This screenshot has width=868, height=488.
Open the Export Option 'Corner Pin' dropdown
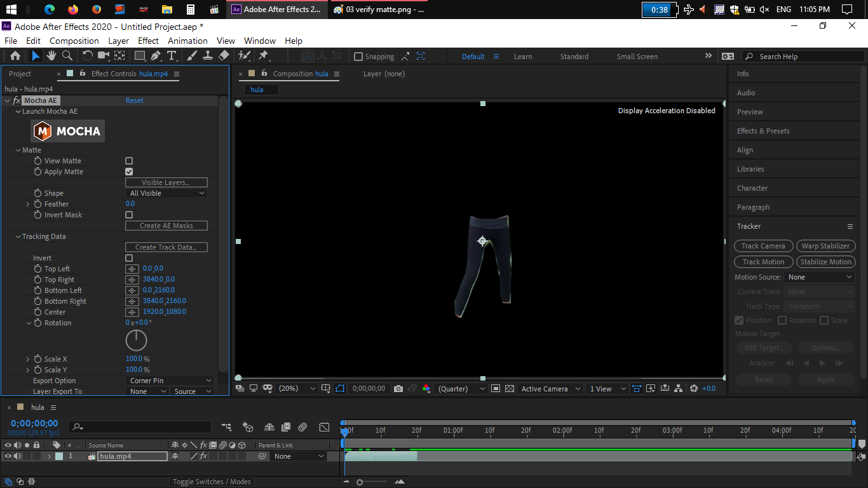(x=170, y=381)
